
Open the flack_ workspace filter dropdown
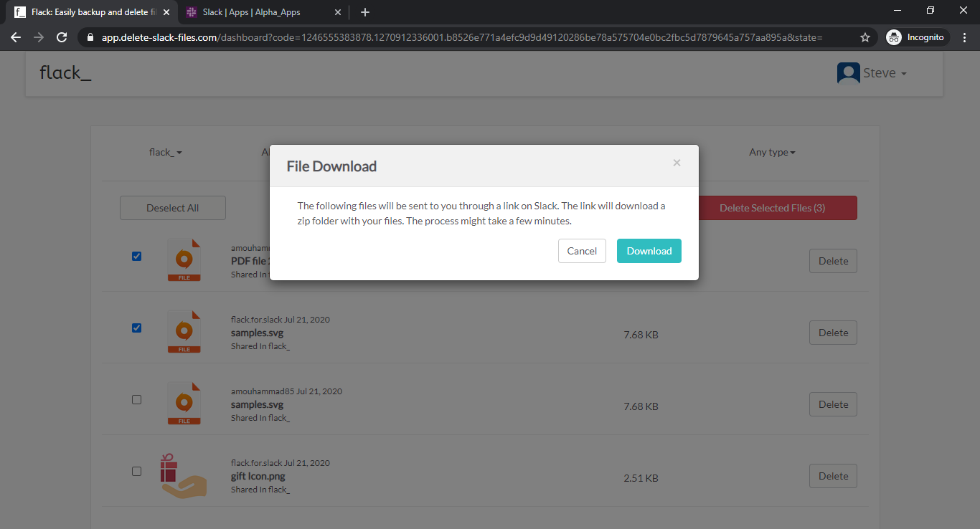(166, 152)
